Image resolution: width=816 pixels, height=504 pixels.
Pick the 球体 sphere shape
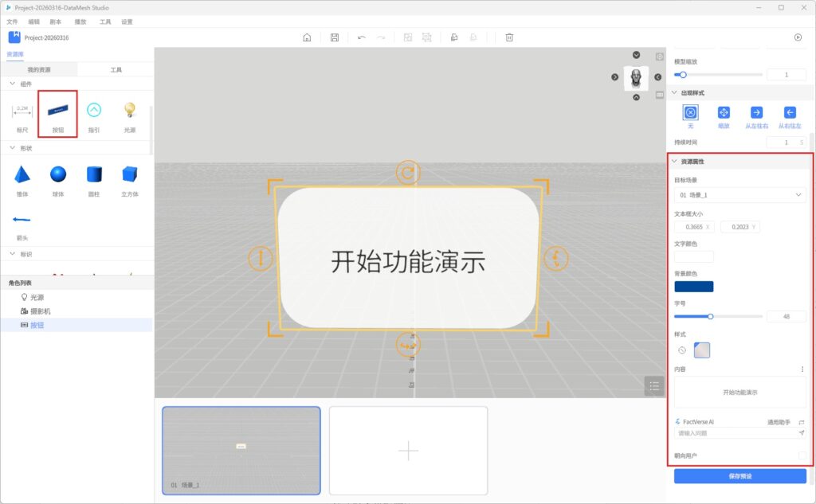pyautogui.click(x=58, y=178)
